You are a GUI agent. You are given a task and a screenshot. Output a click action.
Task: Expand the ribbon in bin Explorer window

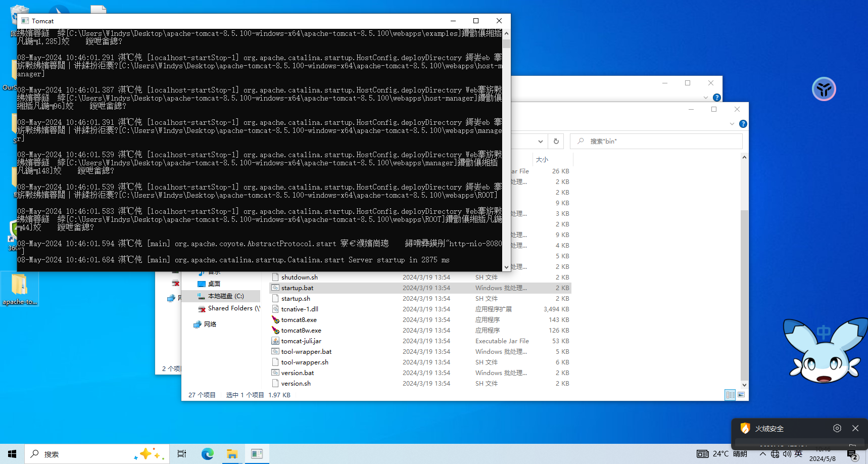coord(732,124)
